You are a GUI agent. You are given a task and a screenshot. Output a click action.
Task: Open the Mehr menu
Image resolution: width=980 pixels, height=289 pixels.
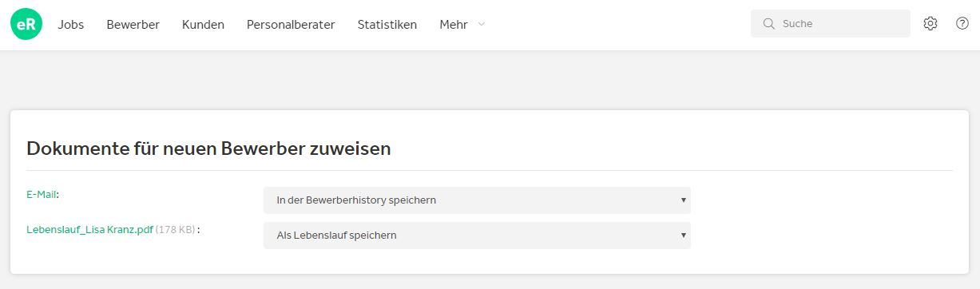point(454,25)
